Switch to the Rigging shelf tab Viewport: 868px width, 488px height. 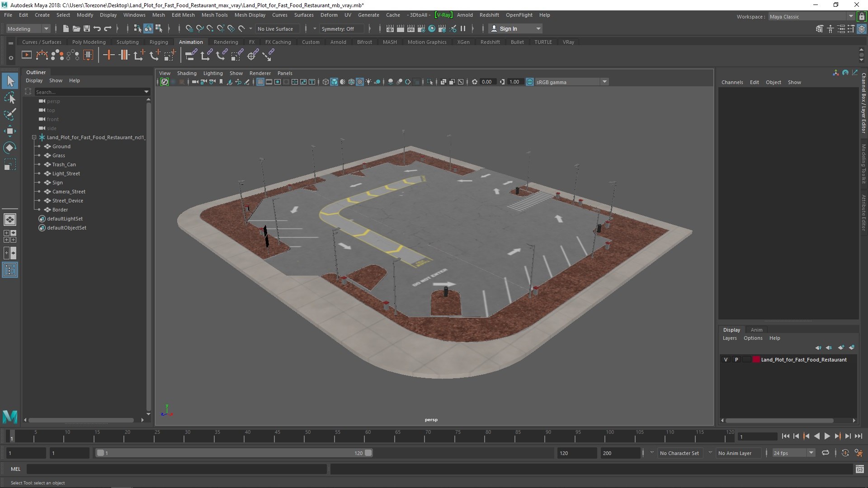(x=159, y=42)
